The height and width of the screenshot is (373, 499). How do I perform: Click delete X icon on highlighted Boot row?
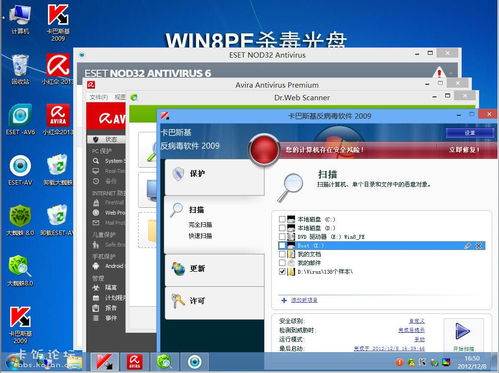click(x=479, y=246)
